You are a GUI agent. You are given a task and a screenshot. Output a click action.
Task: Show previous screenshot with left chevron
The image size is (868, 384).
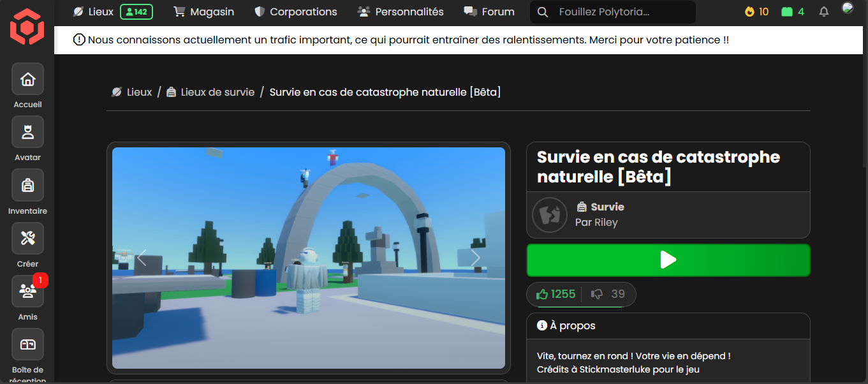142,258
